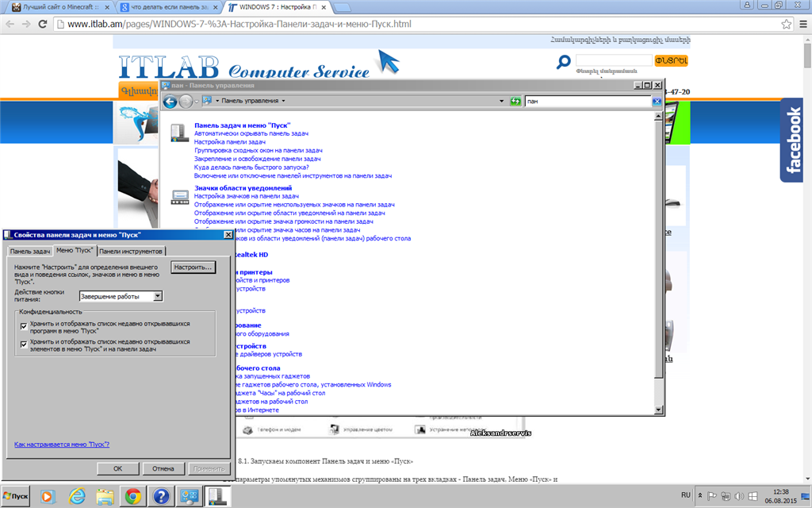
Task: Show hidden tray icons arrow
Action: tap(699, 496)
